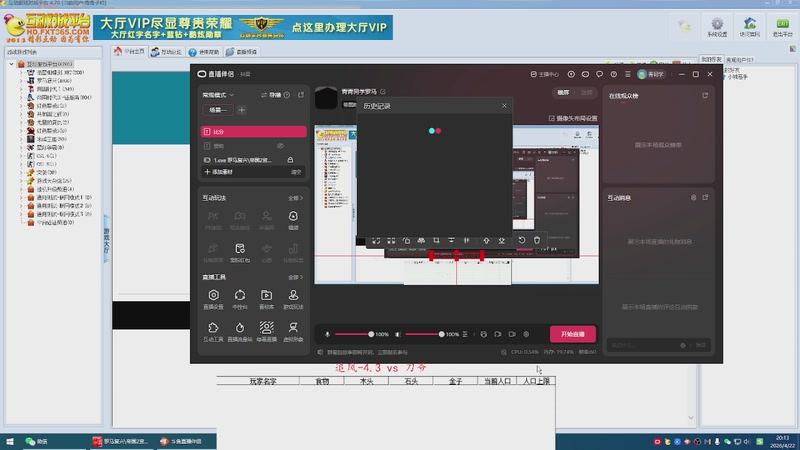The image size is (800, 450).
Task: Click the horizontal flip icon on preview toolbar
Action: coord(421,240)
